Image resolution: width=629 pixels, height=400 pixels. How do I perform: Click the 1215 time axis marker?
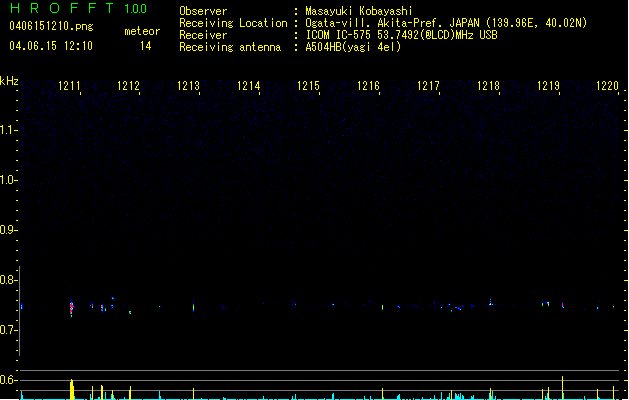coord(308,86)
